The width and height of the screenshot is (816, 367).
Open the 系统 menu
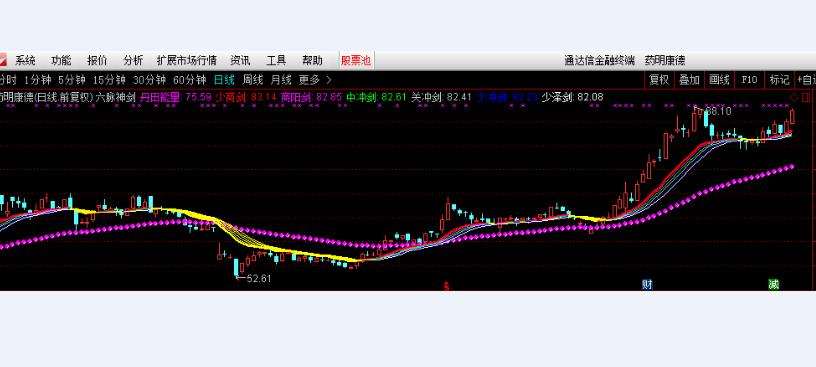click(25, 60)
